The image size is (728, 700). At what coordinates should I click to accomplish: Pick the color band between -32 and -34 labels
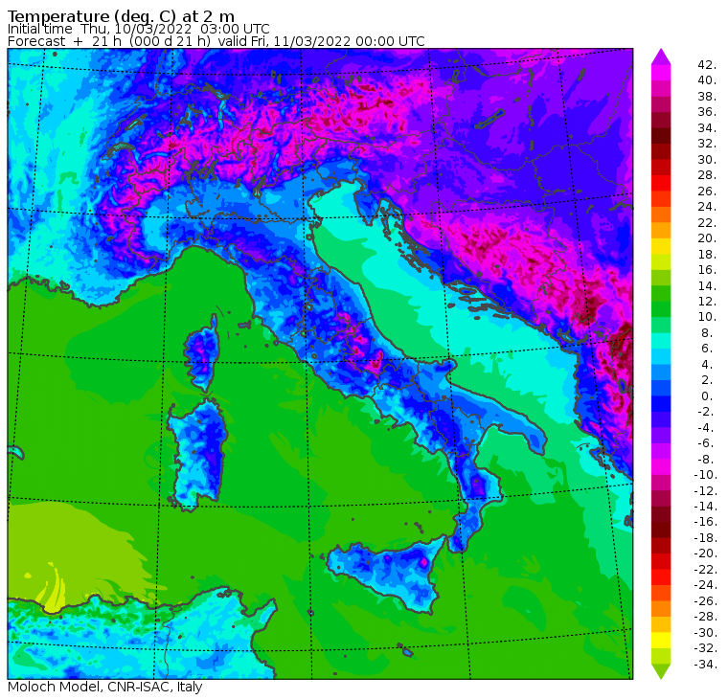click(x=661, y=656)
